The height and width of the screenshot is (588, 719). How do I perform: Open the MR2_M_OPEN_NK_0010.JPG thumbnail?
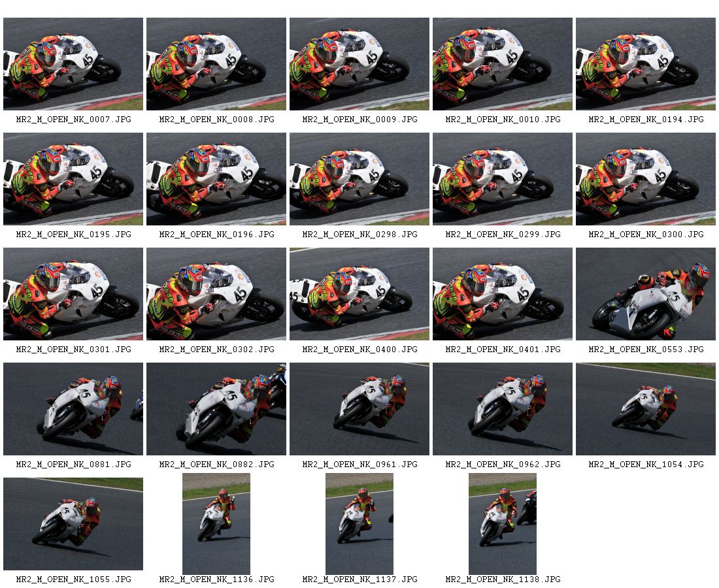pyautogui.click(x=503, y=64)
